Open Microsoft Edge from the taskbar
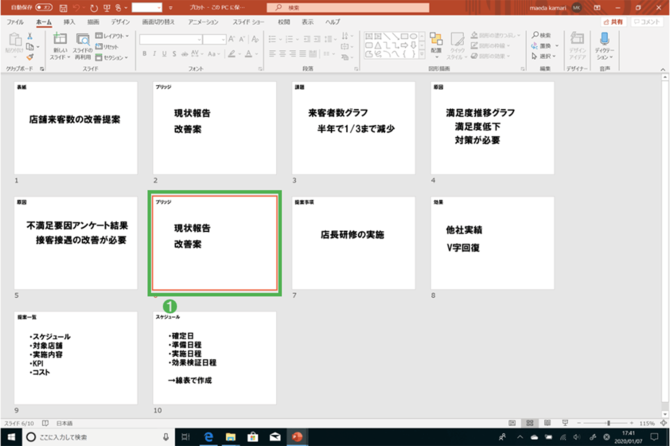The image size is (670, 446). [x=209, y=437]
